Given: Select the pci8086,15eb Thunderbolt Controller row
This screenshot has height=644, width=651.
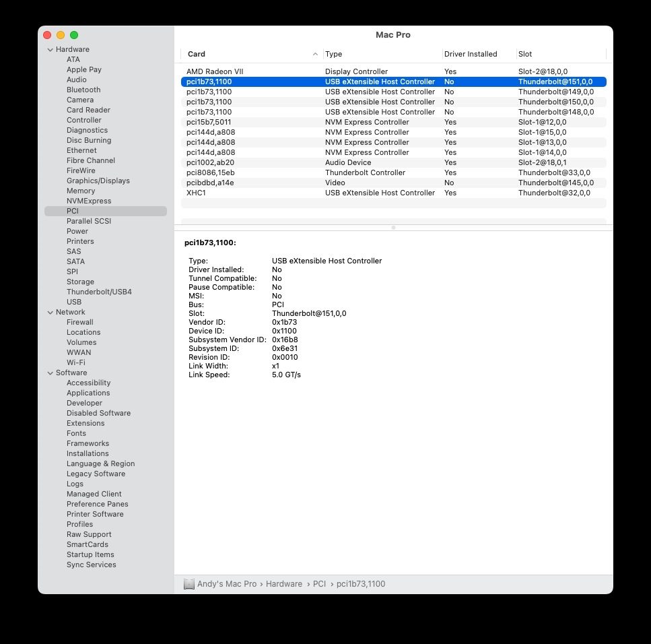Looking at the screenshot, I should point(393,172).
